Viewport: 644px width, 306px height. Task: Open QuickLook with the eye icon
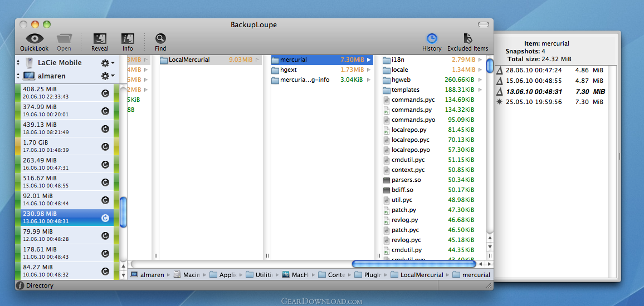tap(35, 40)
